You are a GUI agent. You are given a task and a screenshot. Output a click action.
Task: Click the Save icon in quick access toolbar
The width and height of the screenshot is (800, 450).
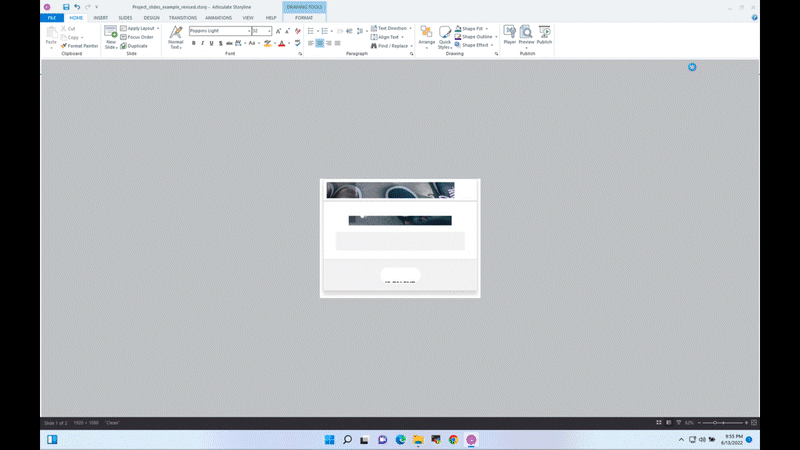pyautogui.click(x=66, y=7)
